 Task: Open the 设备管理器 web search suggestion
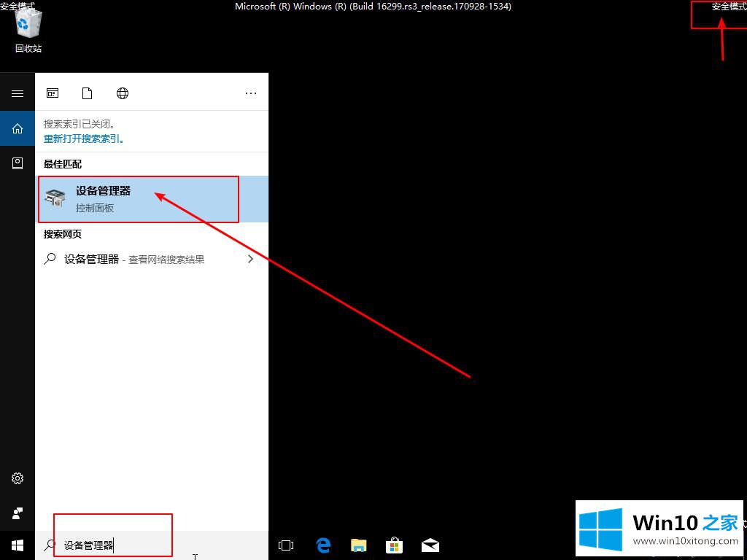pos(152,259)
